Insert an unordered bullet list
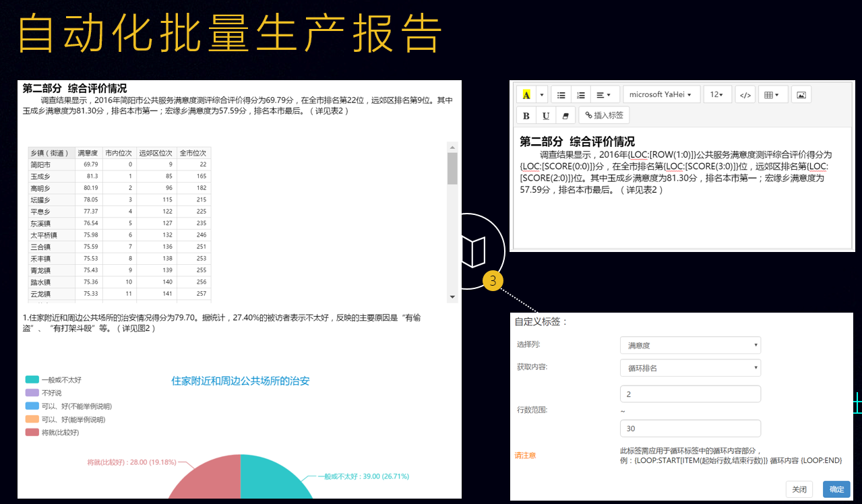The height and width of the screenshot is (504, 862). click(561, 95)
